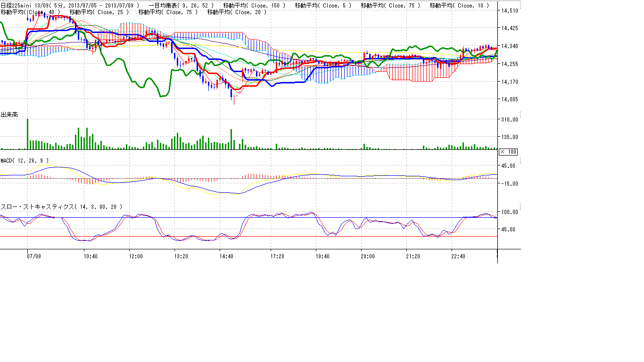Image resolution: width=644 pixels, height=362 pixels.
Task: Click the 100.00 stochastics axis label
Action: point(509,212)
